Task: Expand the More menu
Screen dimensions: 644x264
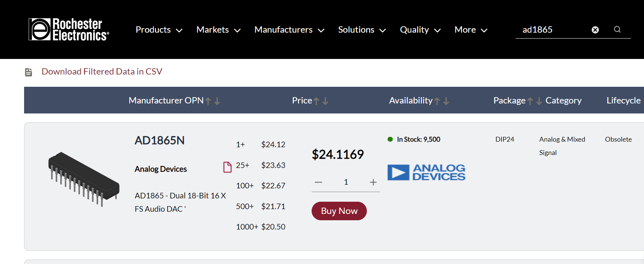Action: [x=471, y=30]
